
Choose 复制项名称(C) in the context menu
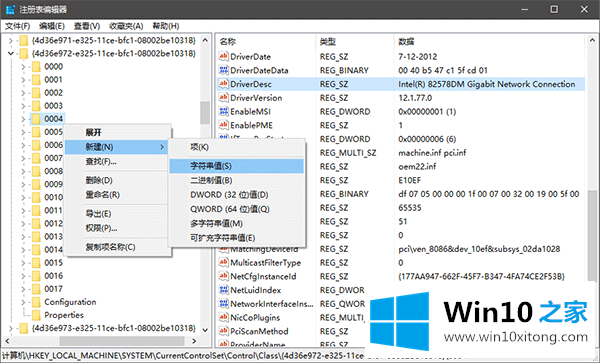(117, 247)
